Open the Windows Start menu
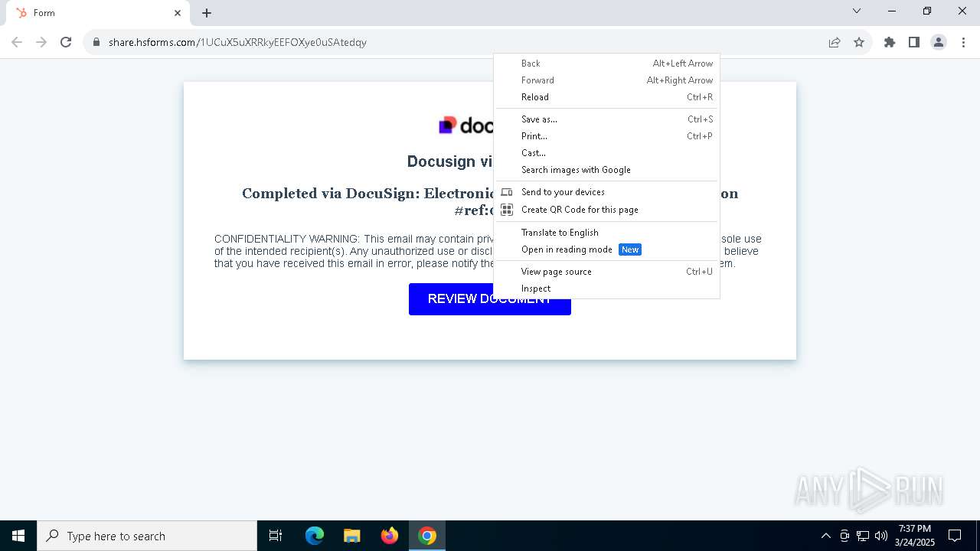This screenshot has height=551, width=980. pyautogui.click(x=18, y=536)
